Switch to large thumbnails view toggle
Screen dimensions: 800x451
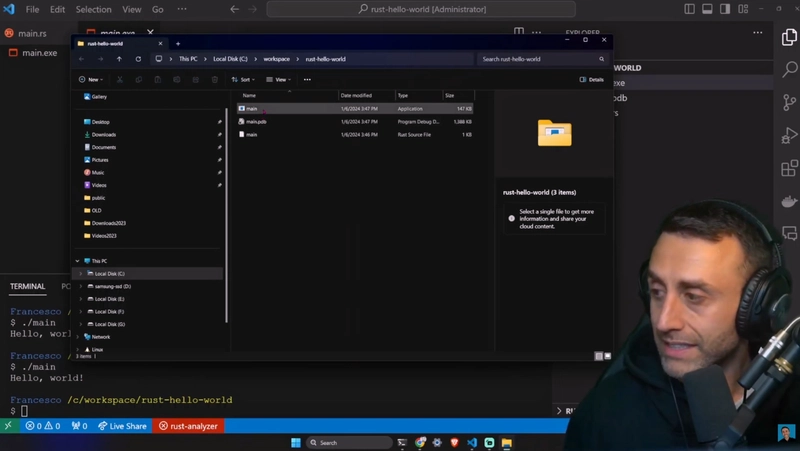point(606,355)
